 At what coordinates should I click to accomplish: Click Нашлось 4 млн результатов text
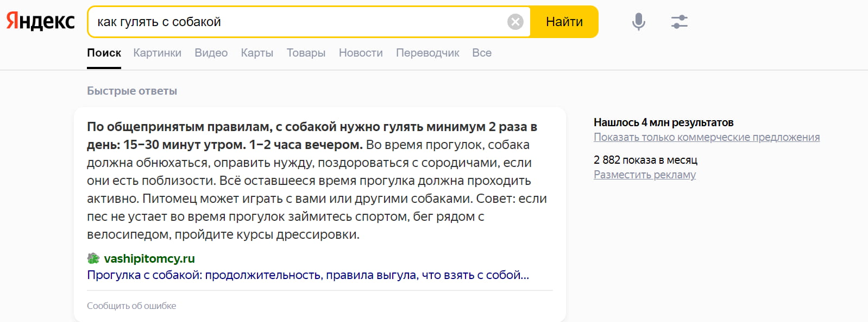tap(664, 122)
